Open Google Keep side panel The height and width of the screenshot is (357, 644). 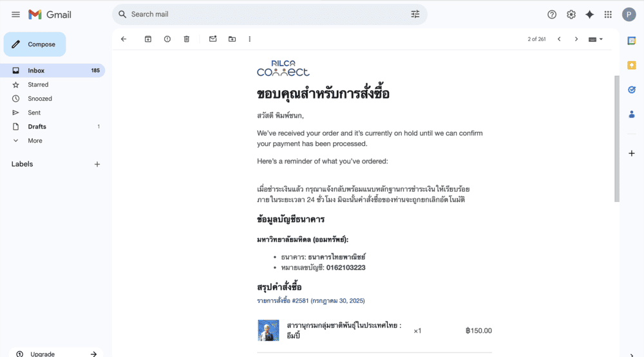[632, 65]
